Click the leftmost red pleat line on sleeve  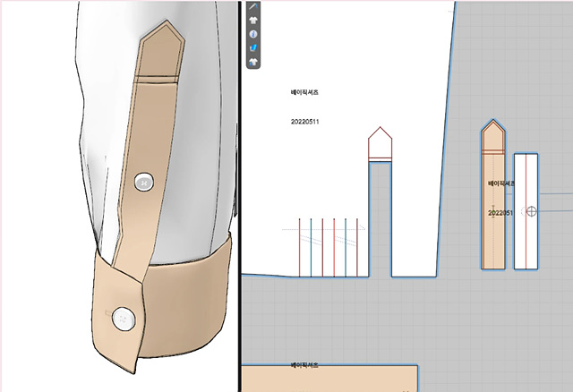pyautogui.click(x=299, y=246)
